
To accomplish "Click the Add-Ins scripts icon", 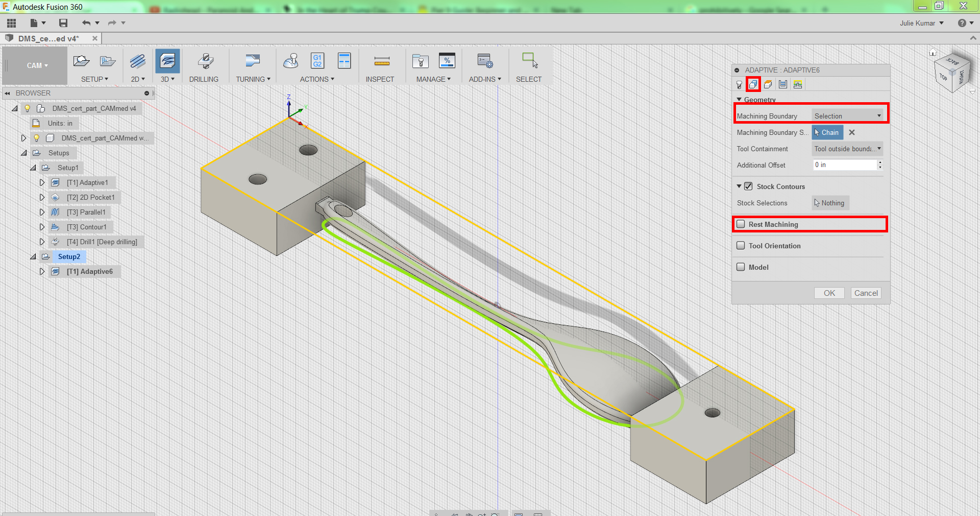I will coord(485,61).
